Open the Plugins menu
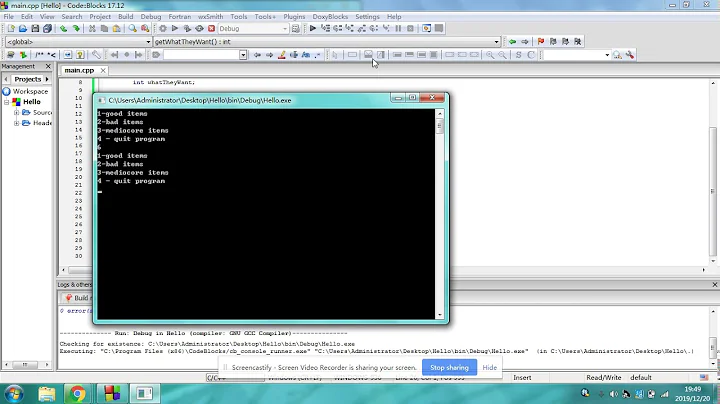This screenshot has height=404, width=720. (x=294, y=17)
